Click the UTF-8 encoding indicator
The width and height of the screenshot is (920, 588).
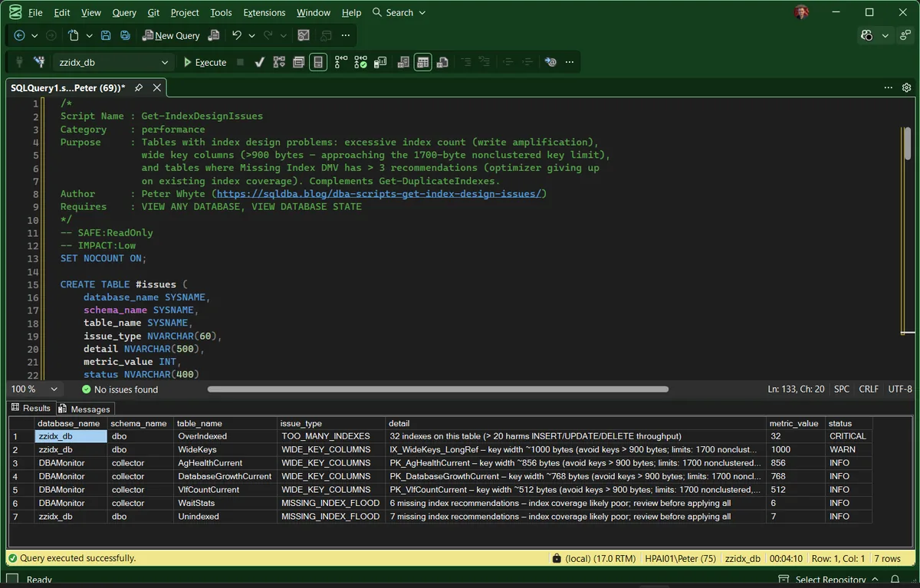tap(899, 389)
